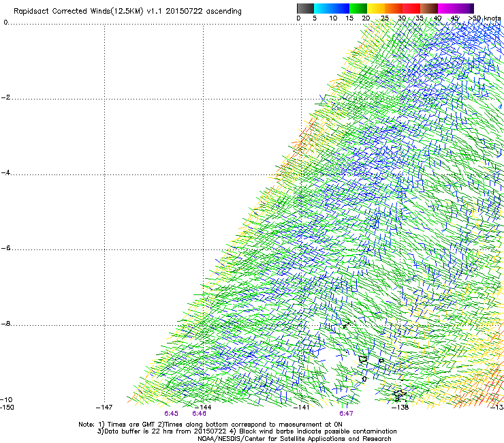Click the largest island outline near -9 latitude
Image resolution: width=504 pixels, height=443 pixels.
pos(363,359)
